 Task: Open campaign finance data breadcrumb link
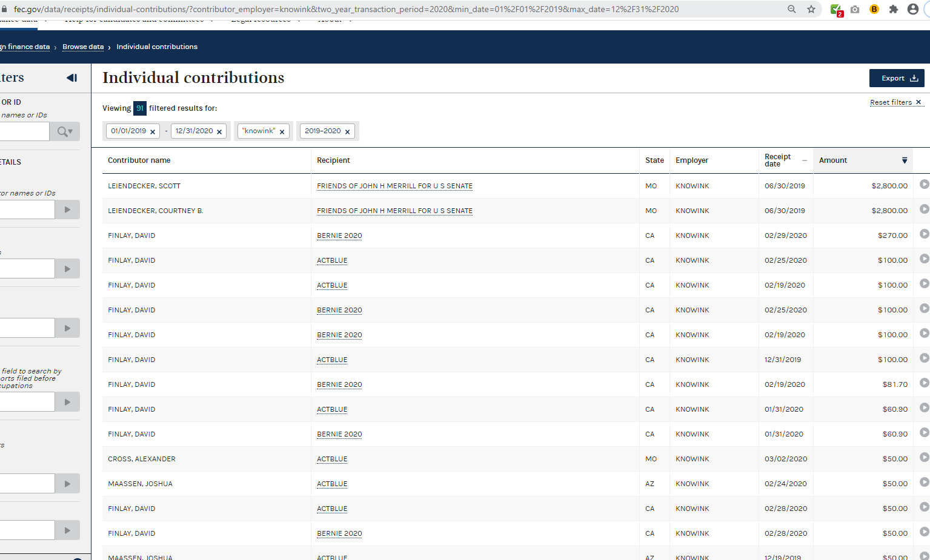pos(25,47)
